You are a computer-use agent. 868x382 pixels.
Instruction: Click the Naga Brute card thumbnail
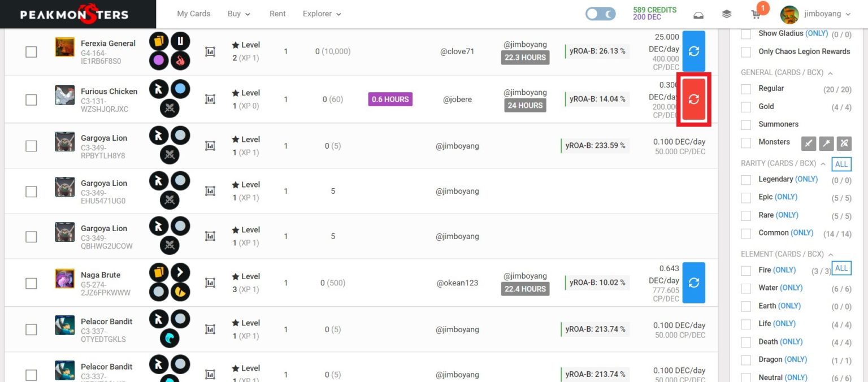[64, 279]
